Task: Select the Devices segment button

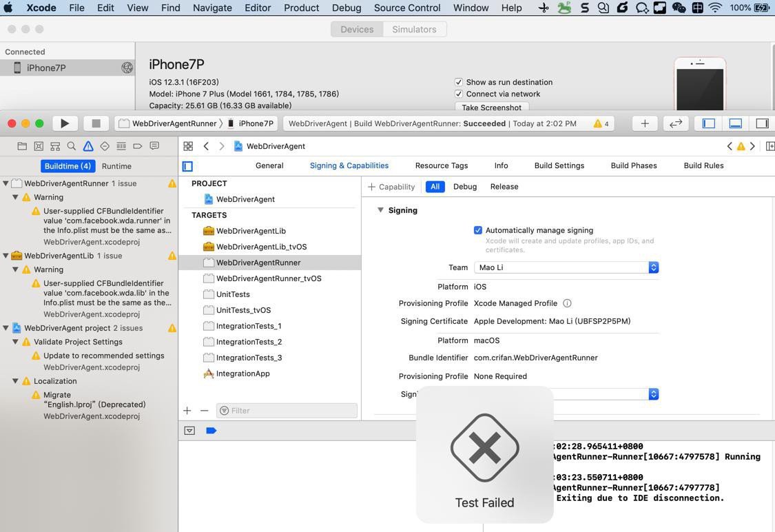Action: (357, 30)
